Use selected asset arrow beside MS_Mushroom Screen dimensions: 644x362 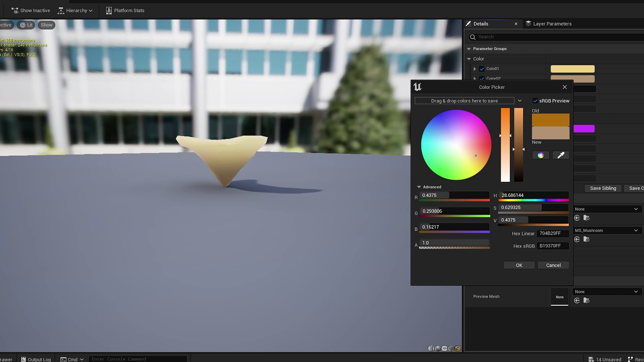[x=577, y=239]
